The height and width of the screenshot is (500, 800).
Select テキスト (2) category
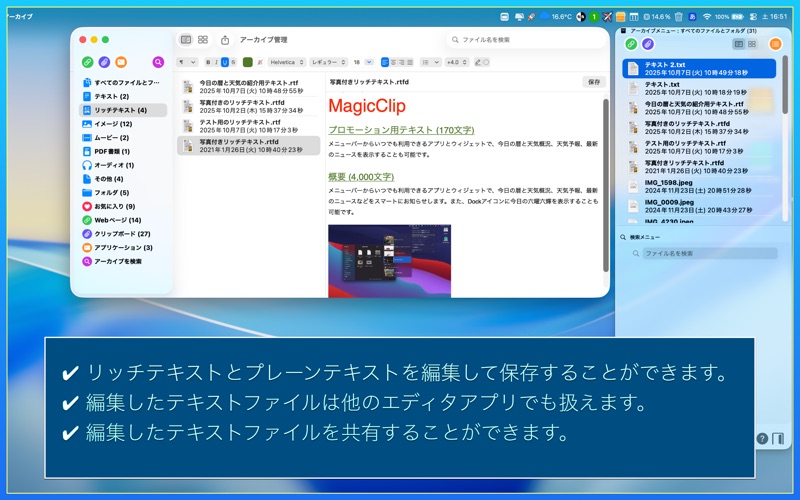[x=123, y=96]
